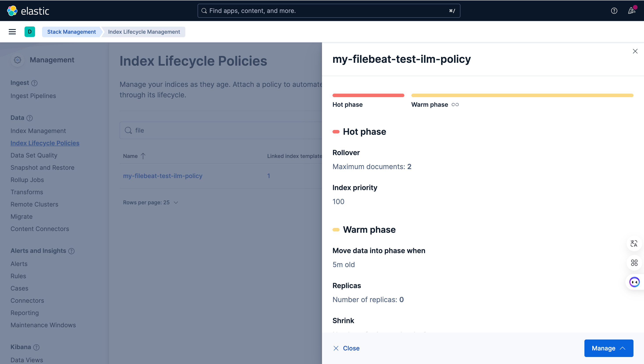The width and height of the screenshot is (644, 364).
Task: Click the policy search box containing file
Action: point(221,131)
